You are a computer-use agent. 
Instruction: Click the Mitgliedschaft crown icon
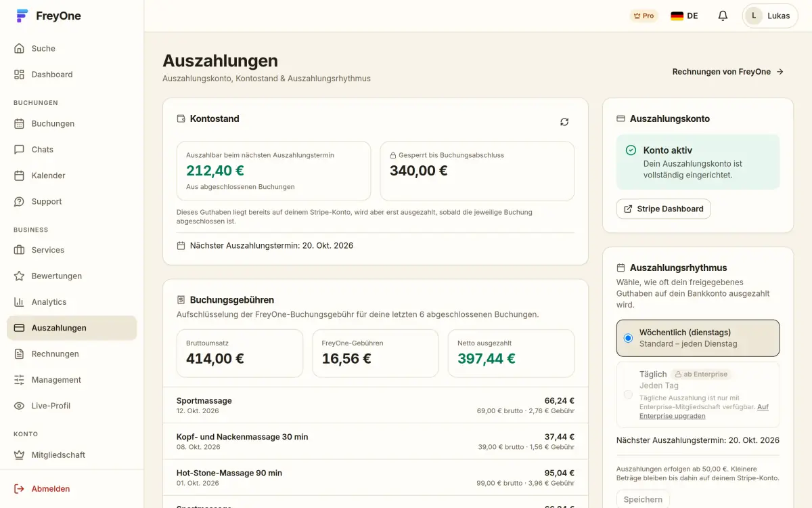19,455
